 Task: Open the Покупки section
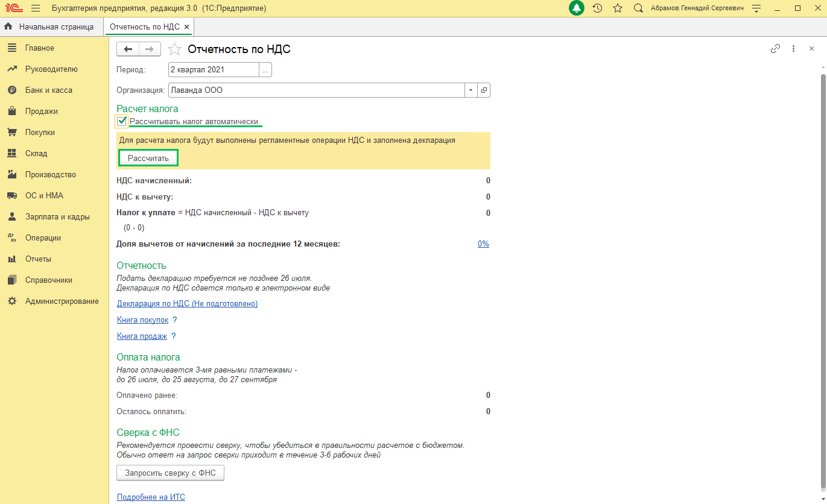point(40,133)
